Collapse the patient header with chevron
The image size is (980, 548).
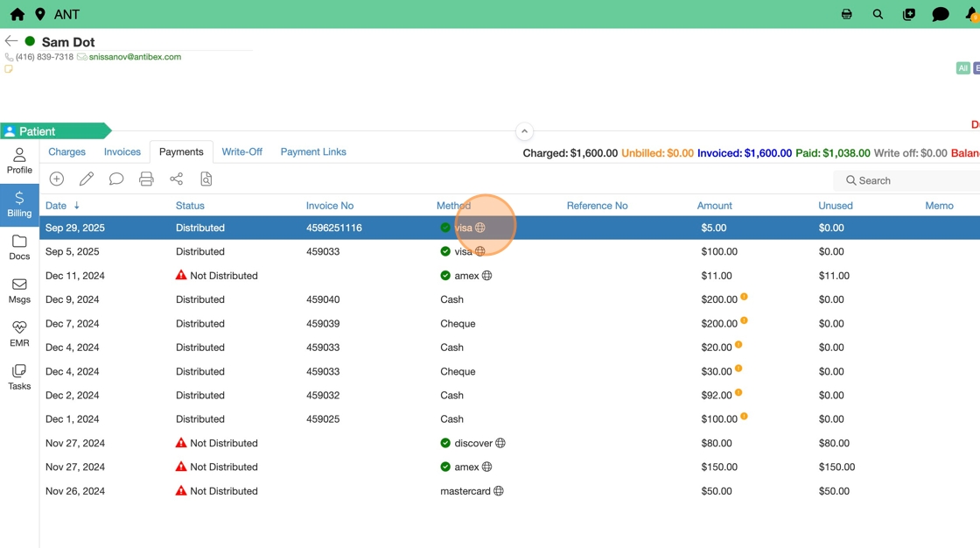(524, 131)
